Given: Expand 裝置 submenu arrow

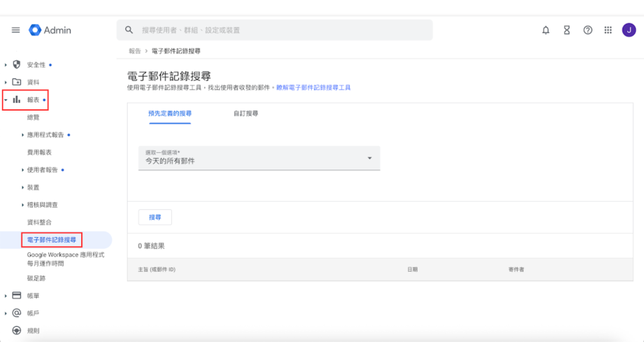Looking at the screenshot, I should pos(23,187).
